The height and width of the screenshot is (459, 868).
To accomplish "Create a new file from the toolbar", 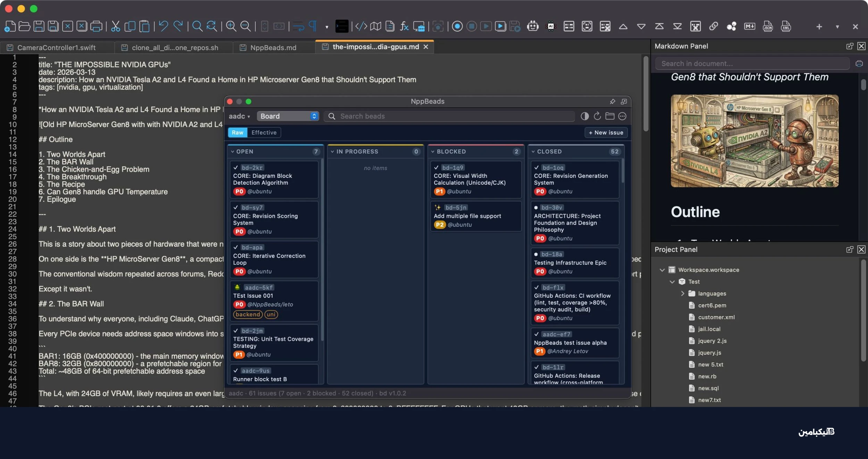I will click(x=10, y=26).
